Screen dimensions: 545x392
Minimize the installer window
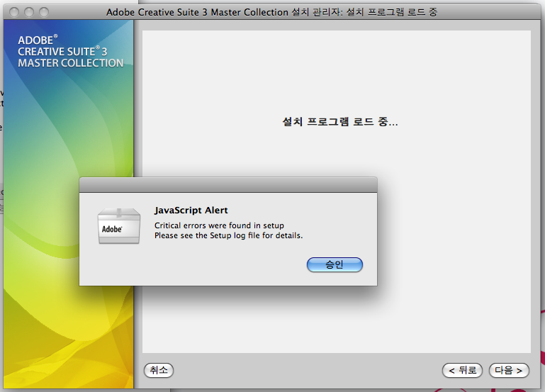pyautogui.click(x=29, y=12)
